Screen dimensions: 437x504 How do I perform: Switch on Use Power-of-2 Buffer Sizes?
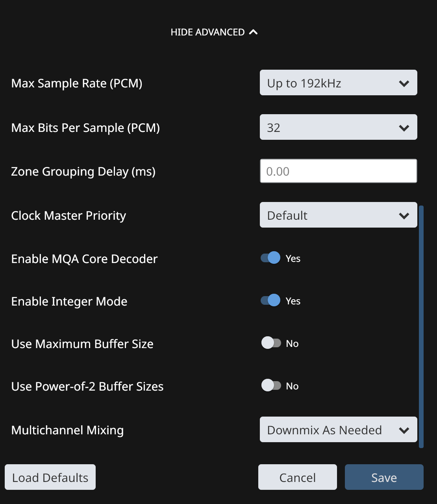[x=271, y=385]
